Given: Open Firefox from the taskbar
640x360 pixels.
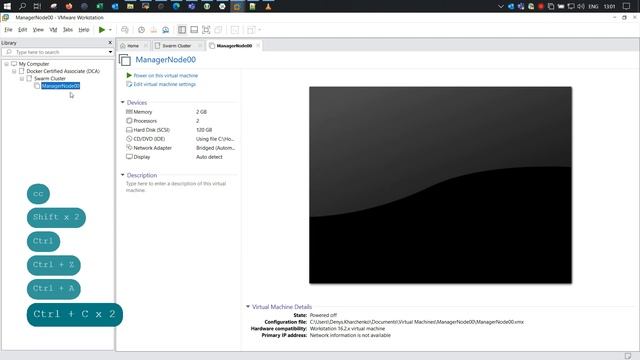Looking at the screenshot, I should click(69, 6).
